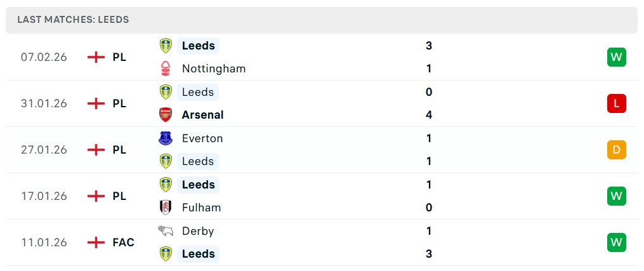Click green W badge for the Derby match
The image size is (644, 271).
coord(616,242)
